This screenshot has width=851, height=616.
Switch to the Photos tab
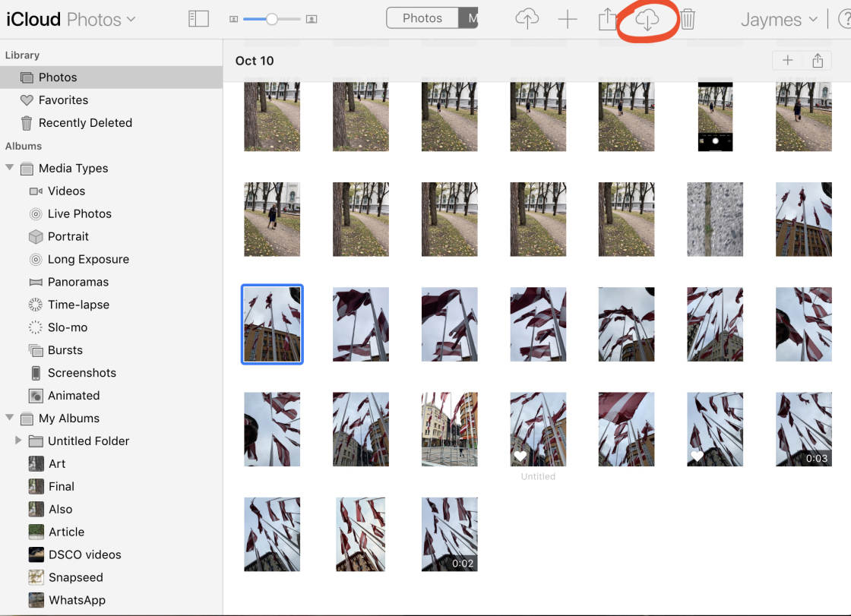[422, 18]
